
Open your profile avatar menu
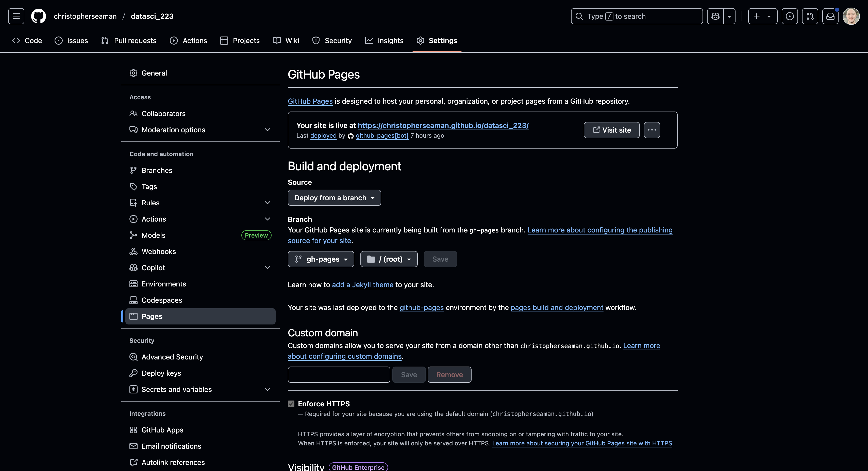tap(851, 16)
